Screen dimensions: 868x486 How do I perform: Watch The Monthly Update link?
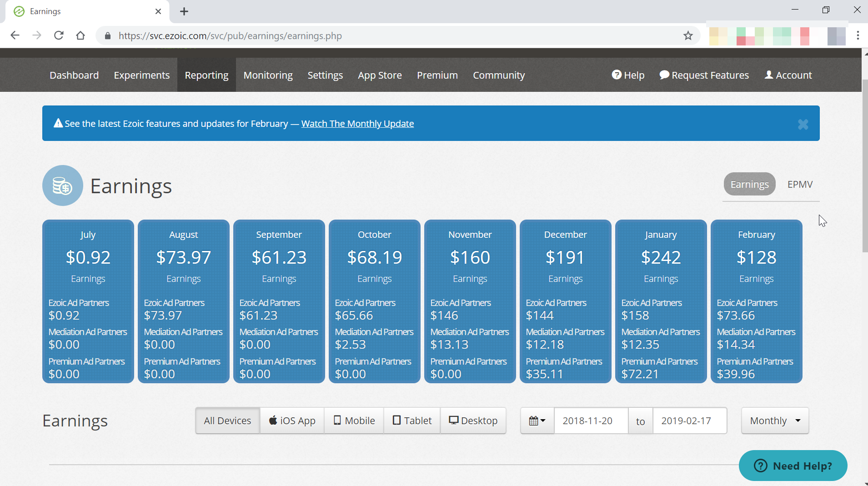357,124
